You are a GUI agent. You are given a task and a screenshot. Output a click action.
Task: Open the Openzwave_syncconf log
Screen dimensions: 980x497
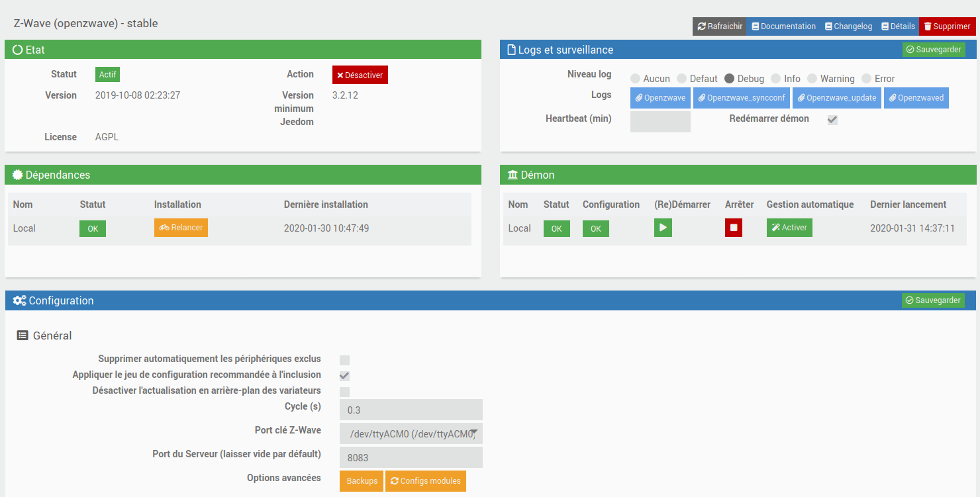742,98
